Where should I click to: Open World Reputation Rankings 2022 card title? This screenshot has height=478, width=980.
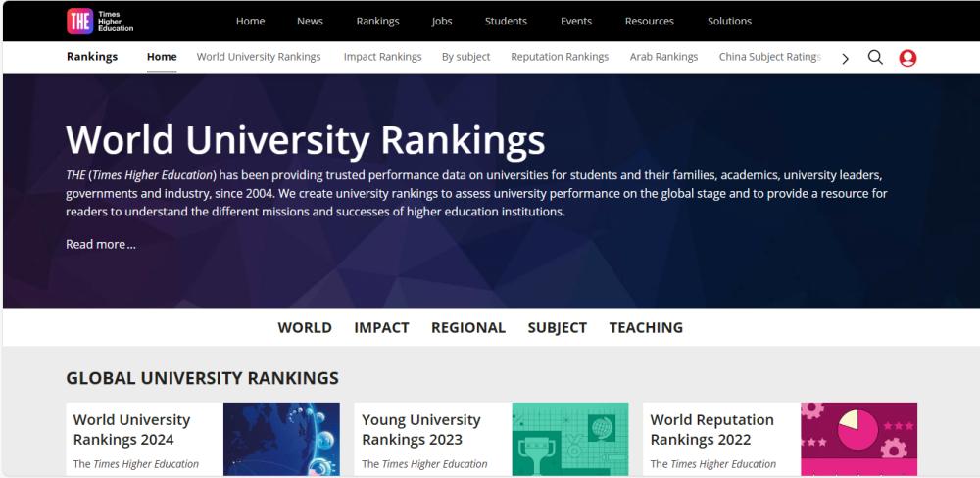click(x=711, y=430)
